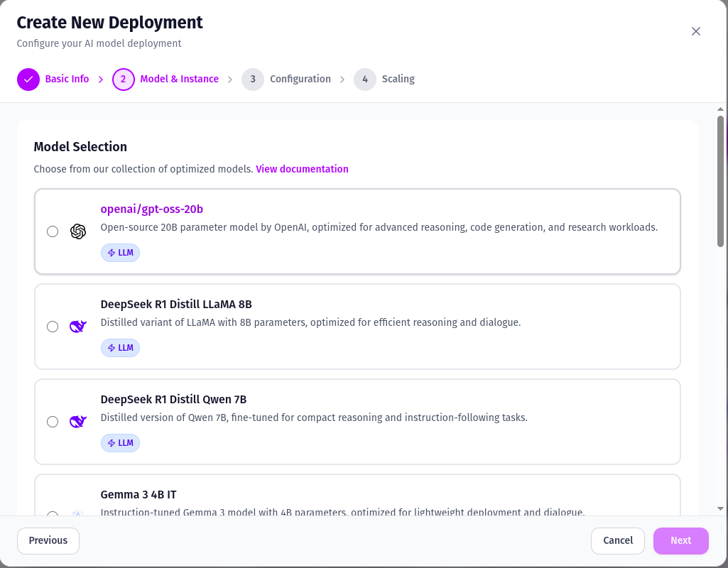Click the DeepSeek R1 Distill LLaMA 8B title

point(176,305)
